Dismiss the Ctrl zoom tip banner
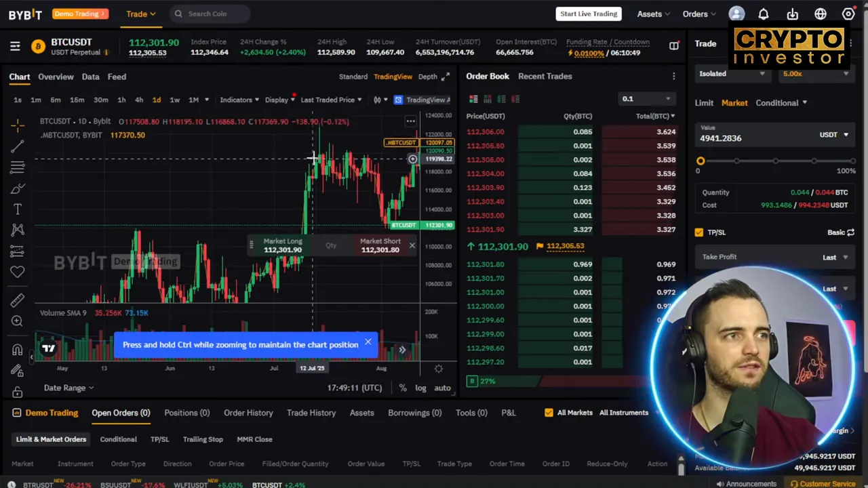The height and width of the screenshot is (488, 868). click(x=368, y=342)
